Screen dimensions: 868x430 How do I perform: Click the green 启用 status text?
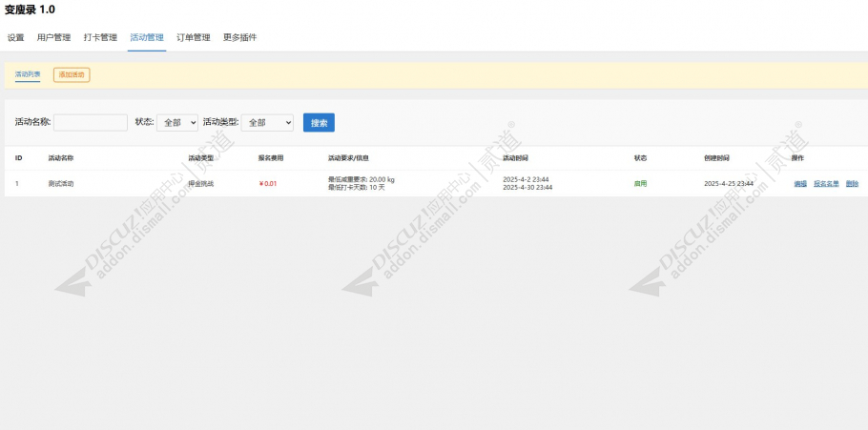click(x=640, y=184)
